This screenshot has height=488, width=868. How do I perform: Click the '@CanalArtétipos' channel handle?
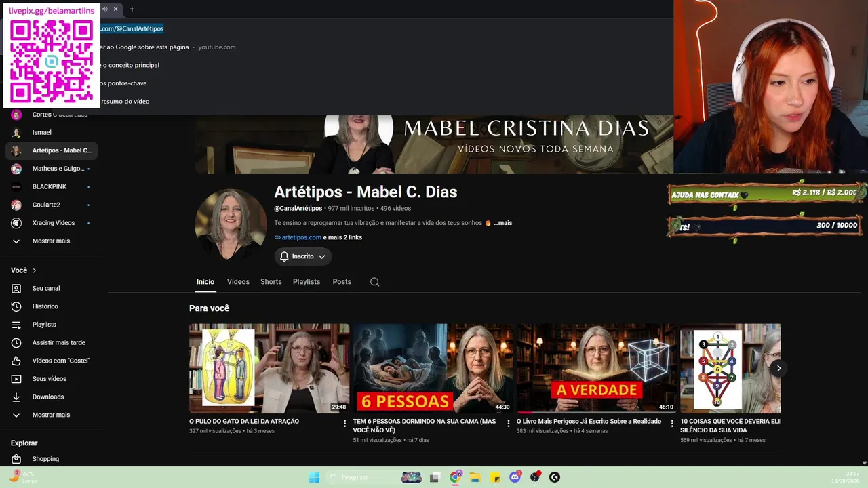pyautogui.click(x=298, y=208)
